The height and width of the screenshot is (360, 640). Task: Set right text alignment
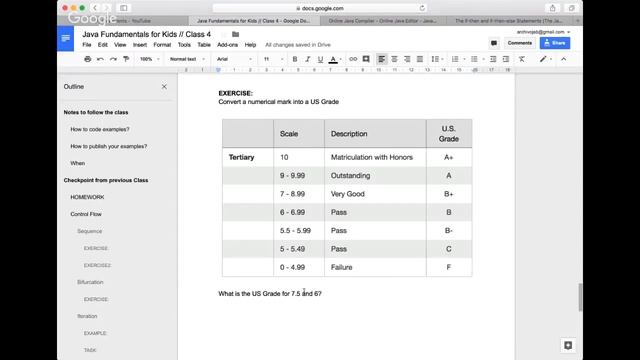tap(407, 59)
